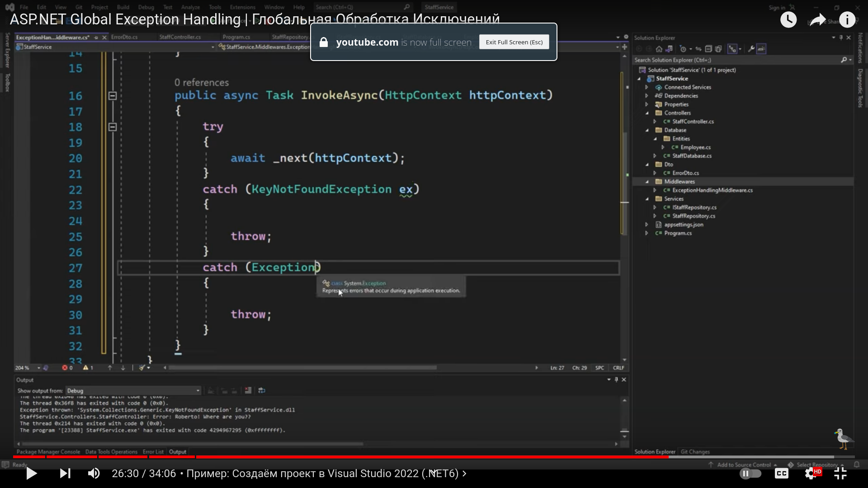Toggle Show All Files in Solution Explorer
This screenshot has height=488, width=868.
click(718, 48)
